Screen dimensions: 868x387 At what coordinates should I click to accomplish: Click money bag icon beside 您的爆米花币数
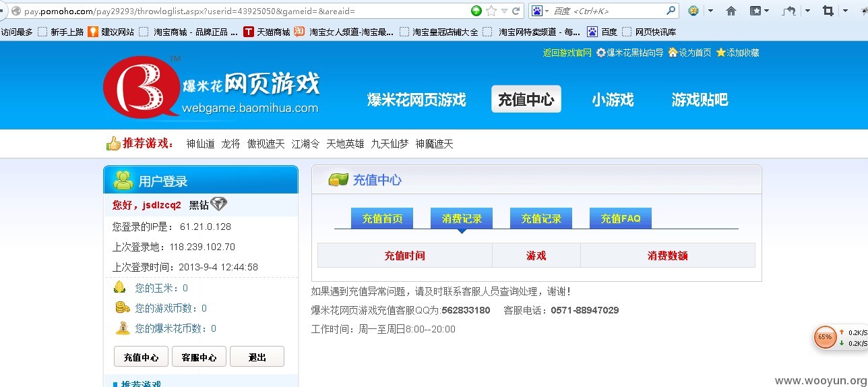click(122, 328)
